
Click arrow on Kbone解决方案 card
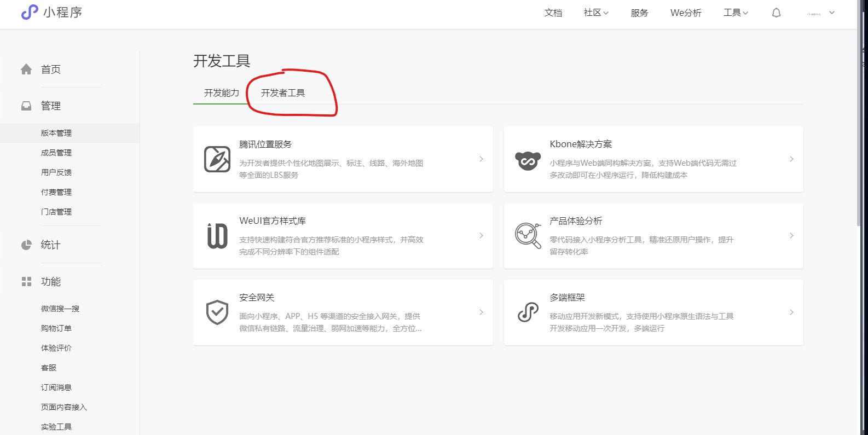click(791, 159)
